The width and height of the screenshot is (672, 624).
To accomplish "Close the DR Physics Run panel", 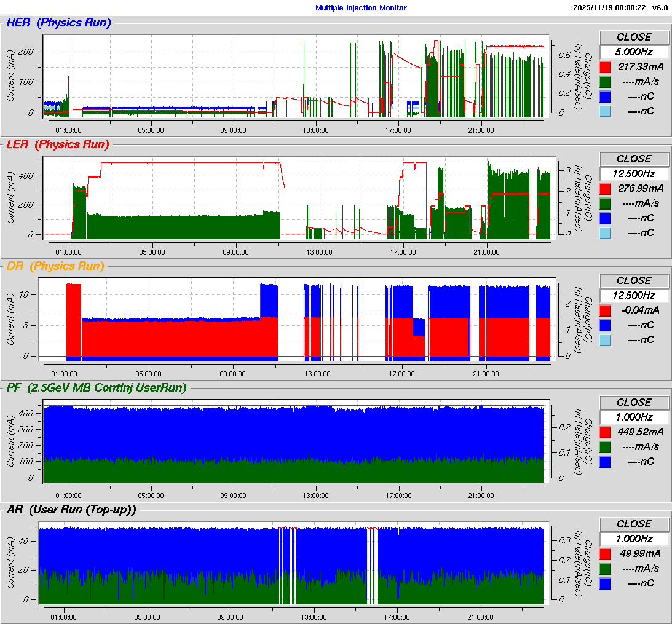I will 634,280.
